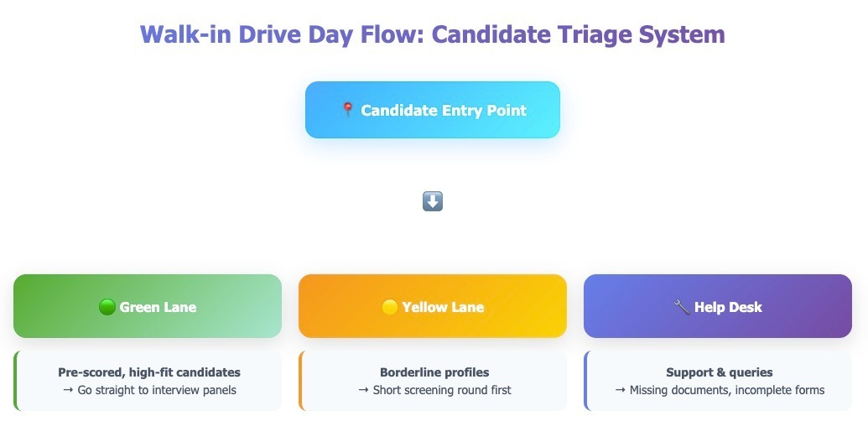Click the down arrow emoji icon
Image resolution: width=868 pixels, height=447 pixels.
(x=433, y=201)
